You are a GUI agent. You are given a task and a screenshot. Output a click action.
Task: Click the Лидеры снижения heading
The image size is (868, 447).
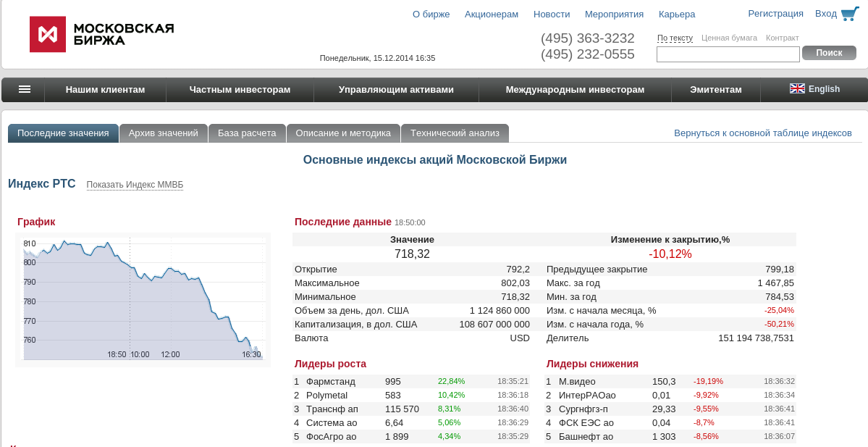(592, 364)
